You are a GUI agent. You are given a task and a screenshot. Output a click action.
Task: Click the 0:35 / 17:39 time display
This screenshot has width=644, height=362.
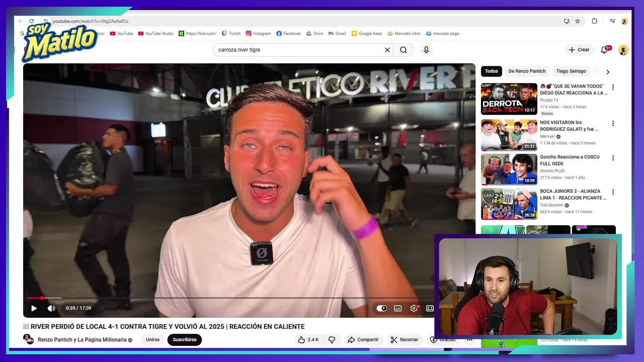78,308
